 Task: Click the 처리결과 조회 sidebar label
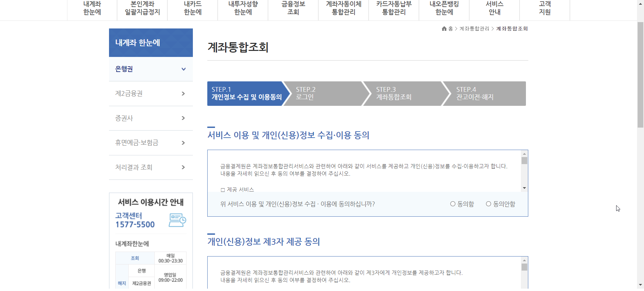tap(133, 167)
